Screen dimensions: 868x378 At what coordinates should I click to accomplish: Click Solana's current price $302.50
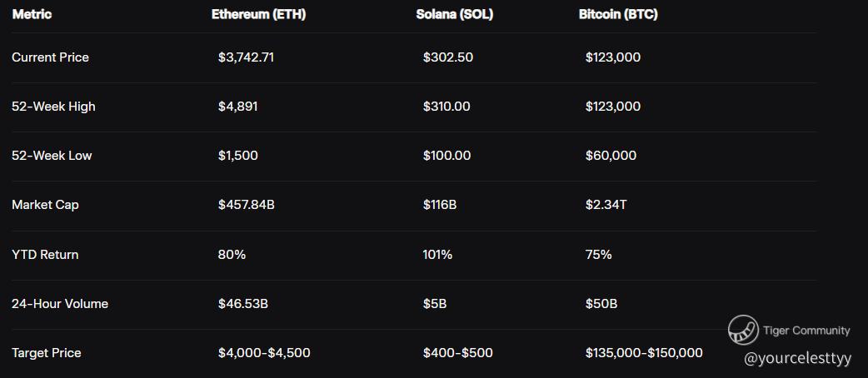point(448,57)
